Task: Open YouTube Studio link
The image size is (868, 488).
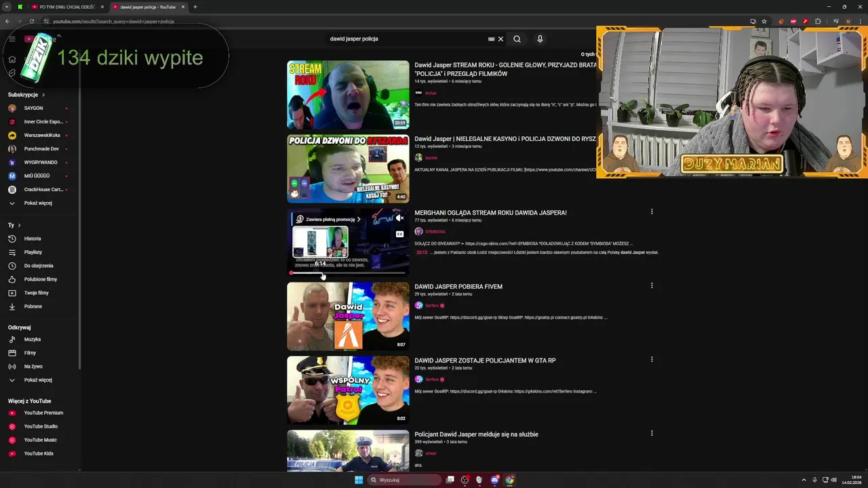Action: click(x=41, y=426)
